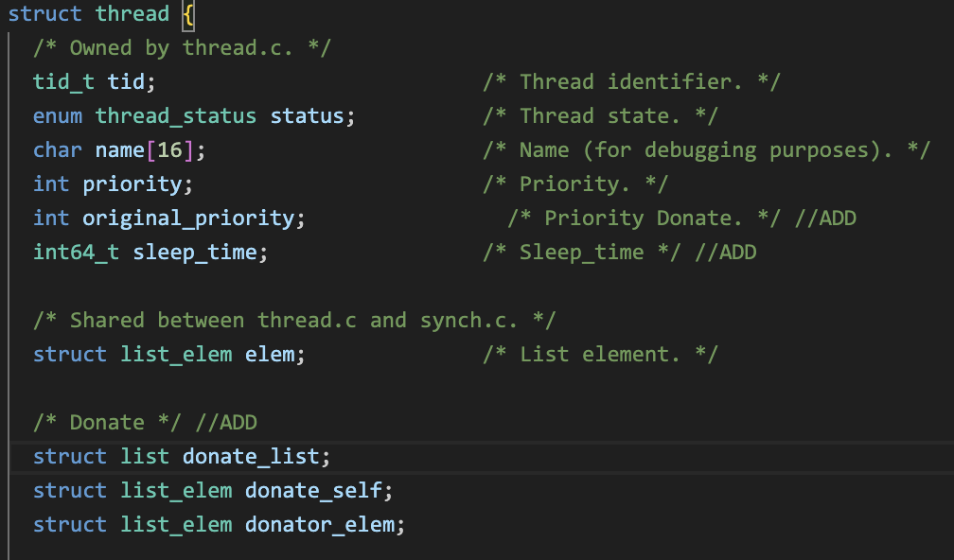Screen dimensions: 954x560
Task: Click the elem variable after list_elem
Action: 270,355
